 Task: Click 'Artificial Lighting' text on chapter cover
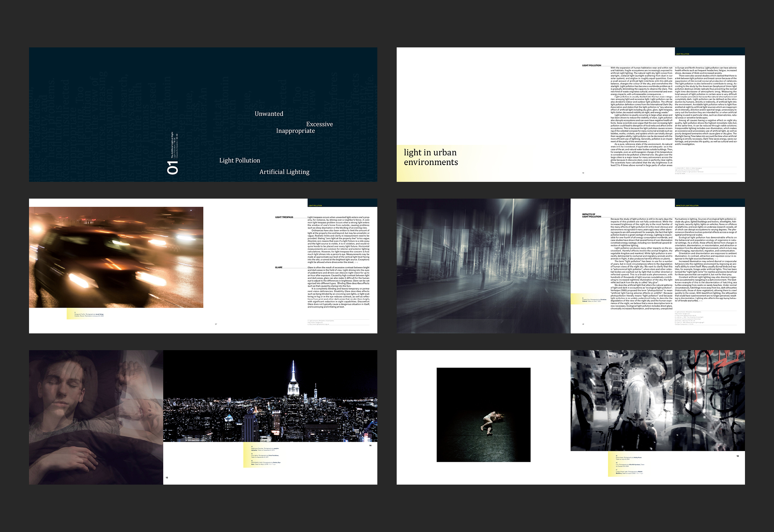point(284,172)
